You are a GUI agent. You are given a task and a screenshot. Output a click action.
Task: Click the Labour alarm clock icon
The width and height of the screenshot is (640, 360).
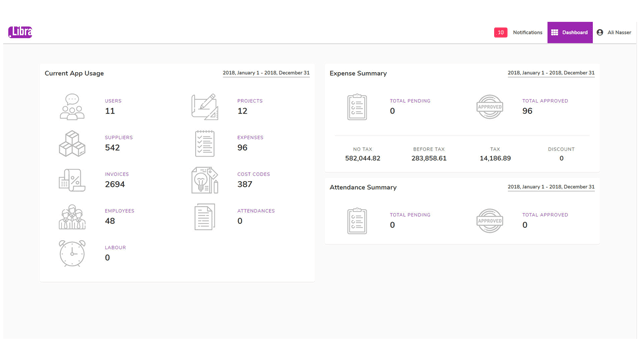(x=72, y=253)
